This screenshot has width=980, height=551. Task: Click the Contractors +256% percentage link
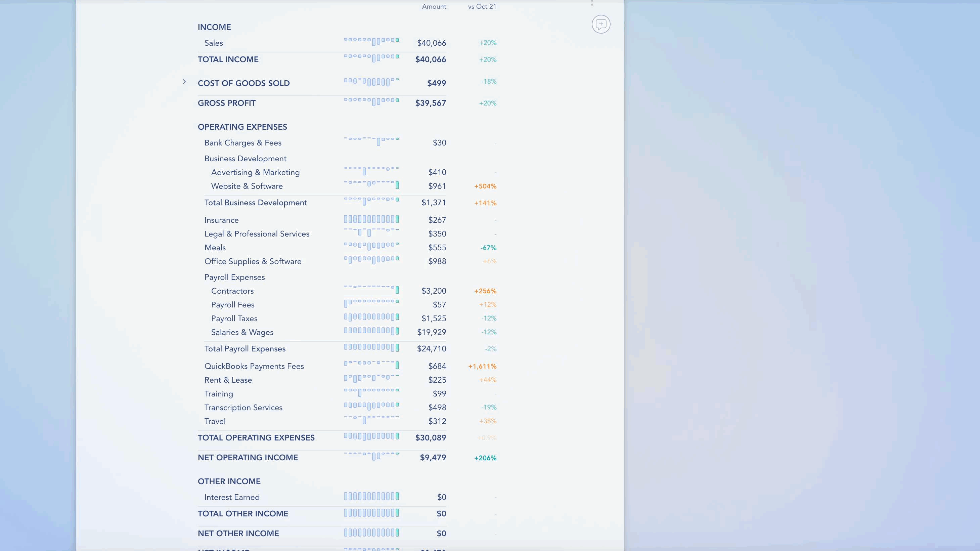click(x=485, y=291)
